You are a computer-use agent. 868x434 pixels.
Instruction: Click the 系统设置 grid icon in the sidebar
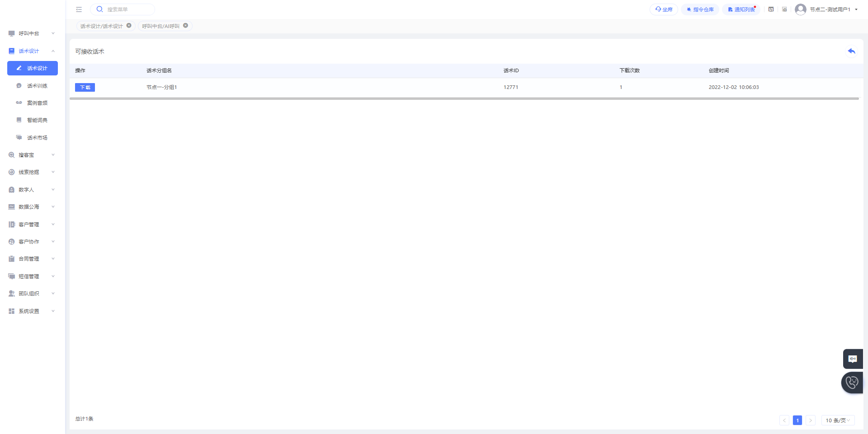pos(12,311)
